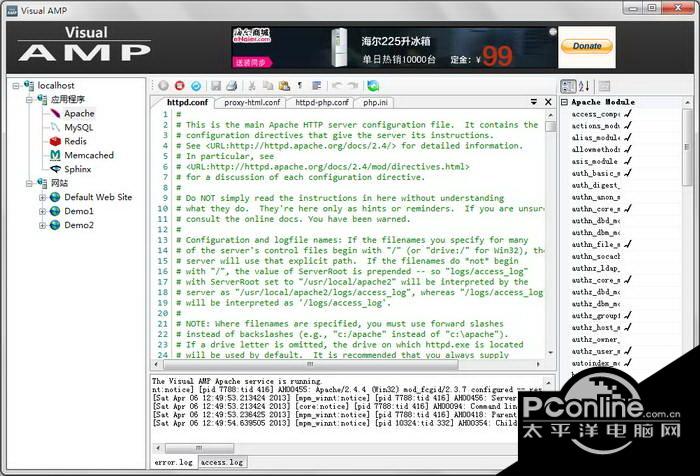
Task: Collapse the 网站 node
Action: (29, 183)
